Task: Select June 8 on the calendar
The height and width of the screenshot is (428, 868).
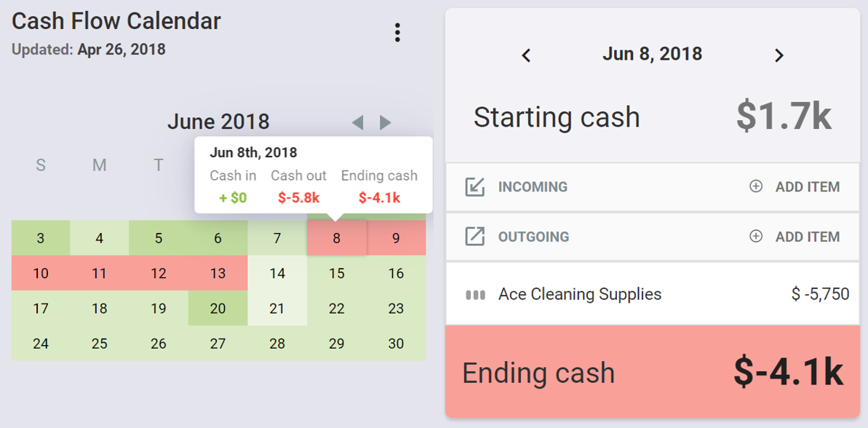Action: coord(337,238)
